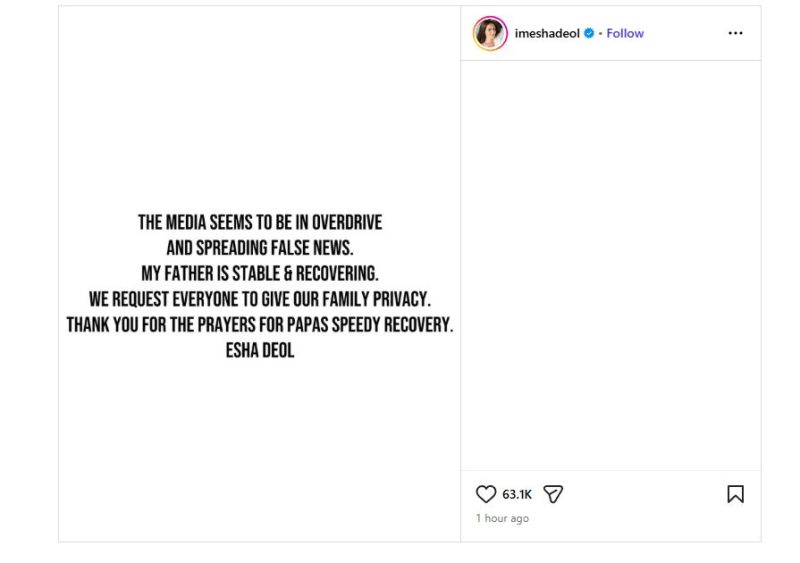Share the post via the paper-plane icon

click(x=554, y=494)
